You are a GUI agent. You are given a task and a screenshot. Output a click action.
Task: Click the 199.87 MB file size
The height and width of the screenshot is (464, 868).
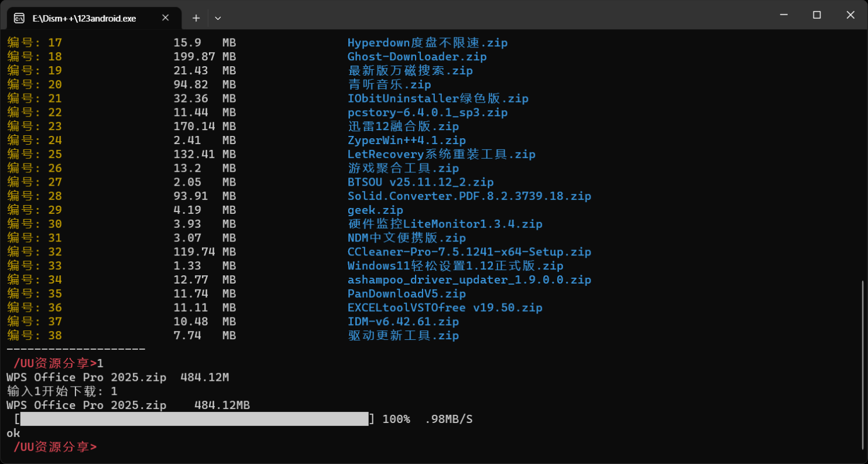[x=204, y=57]
